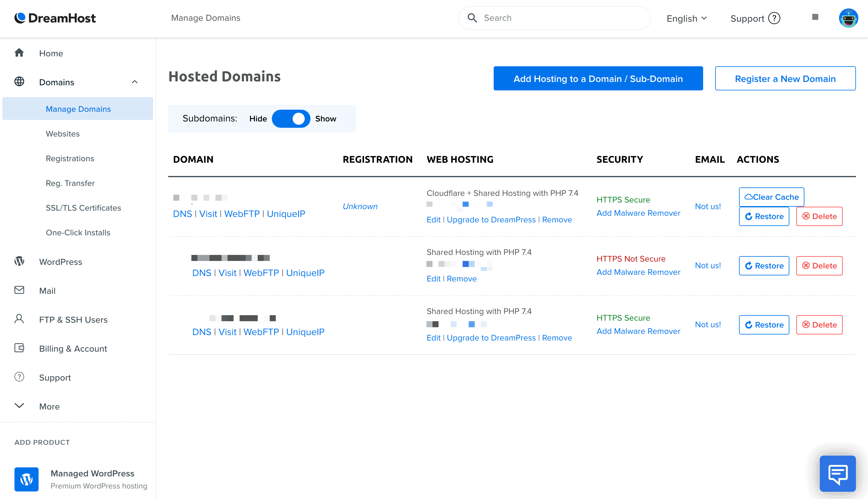Collapse the Domains sidebar section chevron
This screenshot has height=499, width=868.
[x=135, y=82]
